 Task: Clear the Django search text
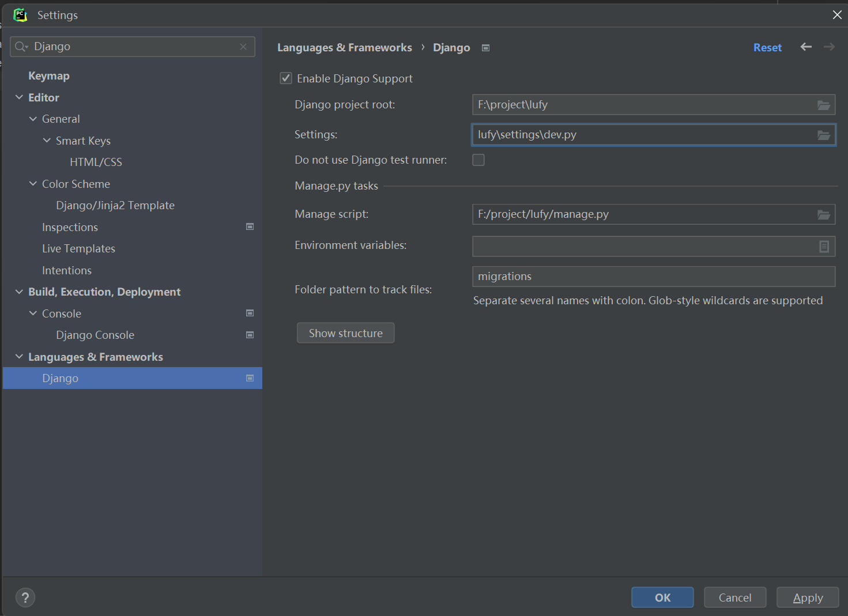243,47
